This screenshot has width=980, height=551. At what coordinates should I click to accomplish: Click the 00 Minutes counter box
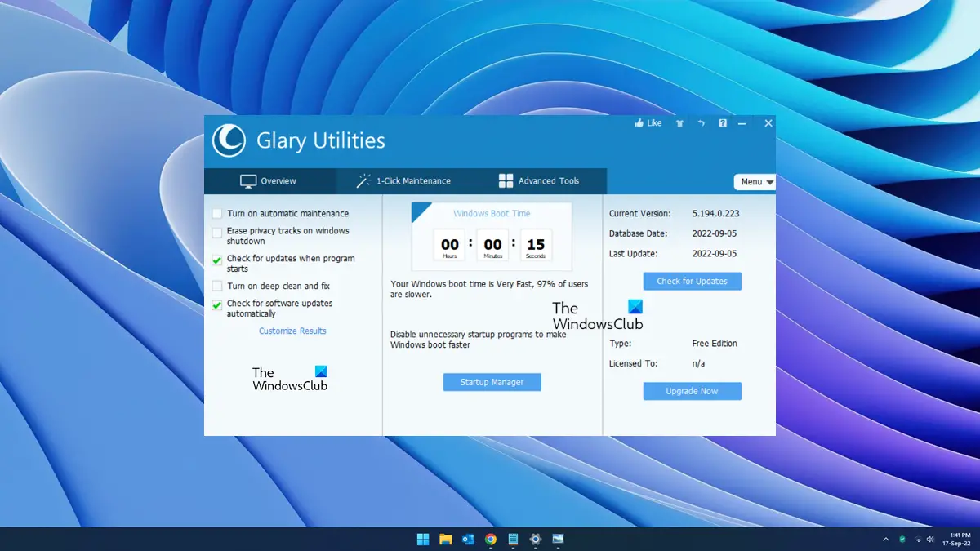493,246
